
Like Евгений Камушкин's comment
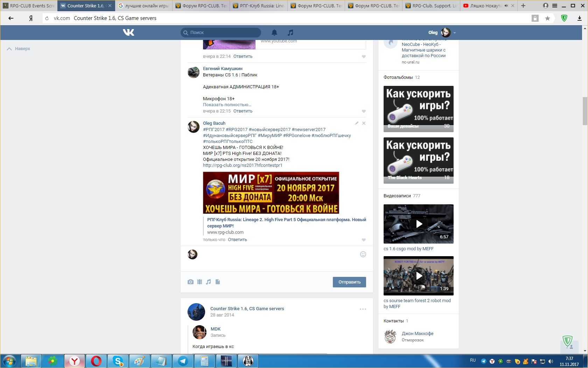coord(364,111)
